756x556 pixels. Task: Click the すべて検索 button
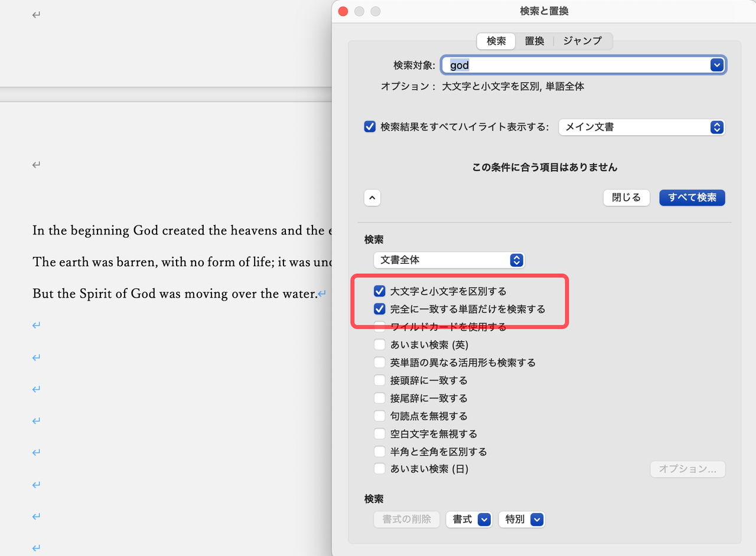tap(692, 197)
